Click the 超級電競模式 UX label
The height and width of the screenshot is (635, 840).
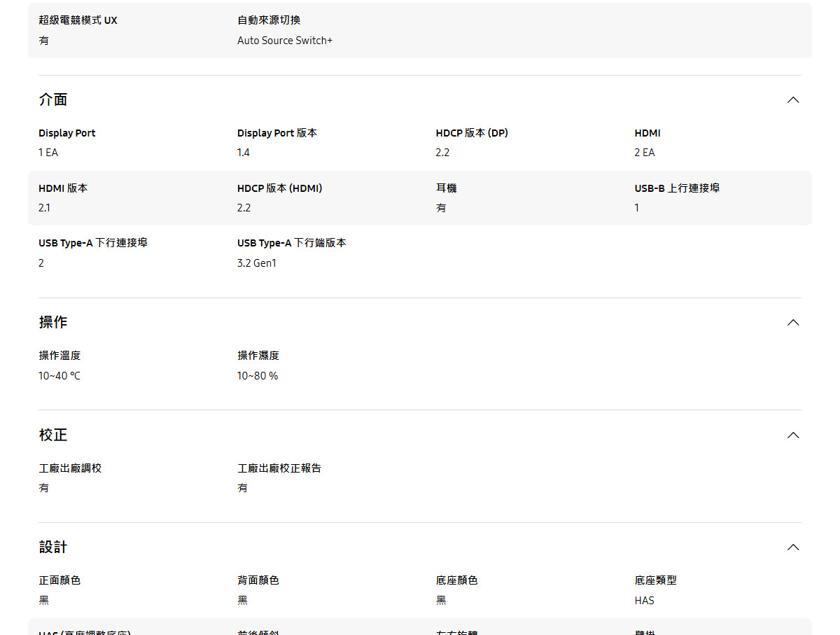(x=78, y=20)
